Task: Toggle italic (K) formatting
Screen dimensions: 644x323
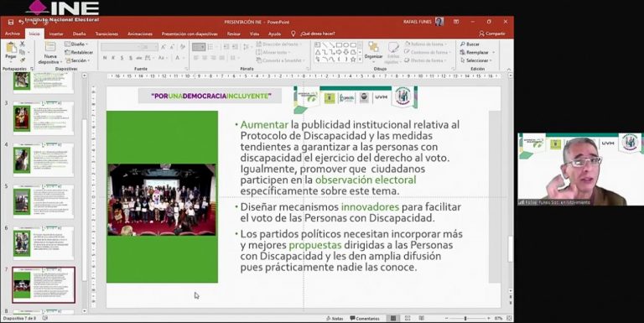Action: pyautogui.click(x=113, y=58)
